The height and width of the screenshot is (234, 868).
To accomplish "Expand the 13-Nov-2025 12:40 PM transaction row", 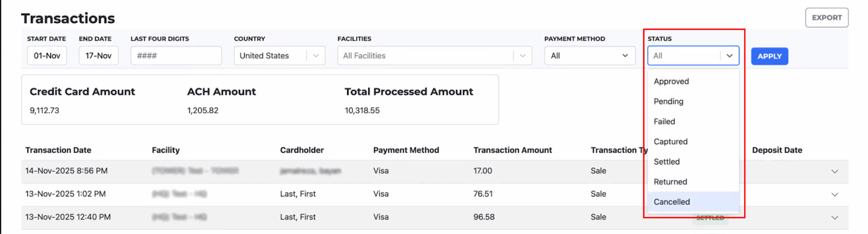I will click(834, 218).
